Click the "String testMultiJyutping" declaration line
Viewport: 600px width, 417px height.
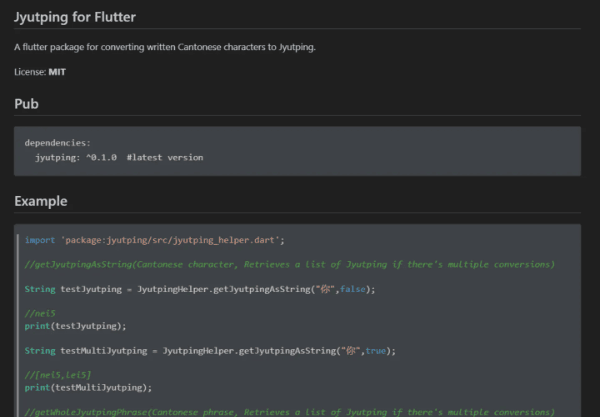coord(210,351)
